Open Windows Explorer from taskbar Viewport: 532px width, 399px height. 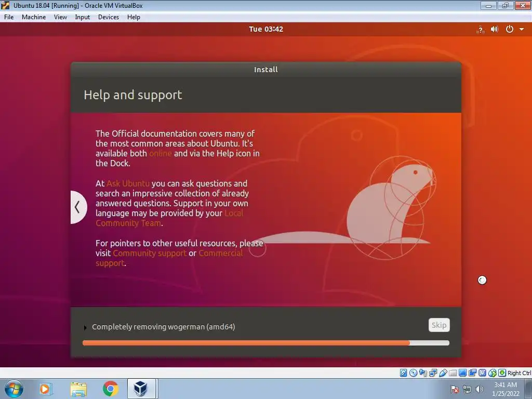pyautogui.click(x=78, y=389)
